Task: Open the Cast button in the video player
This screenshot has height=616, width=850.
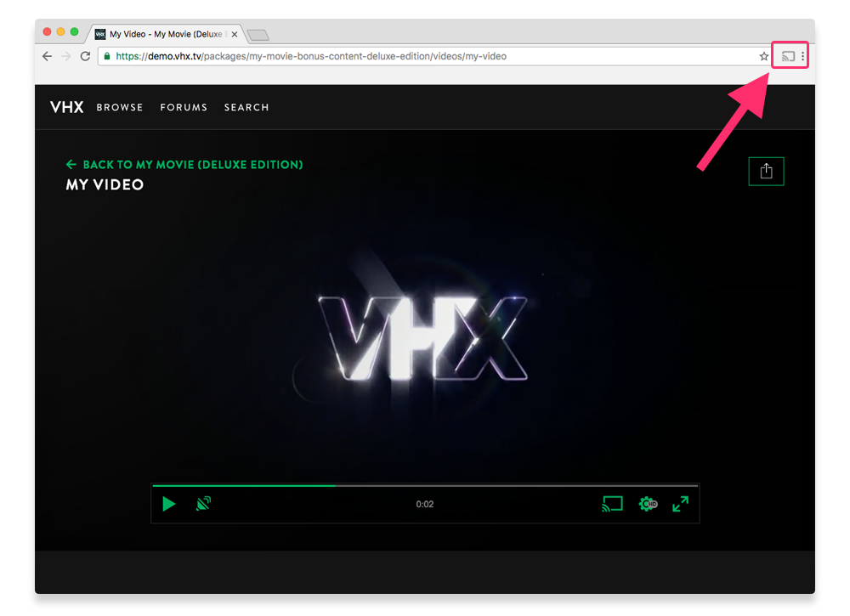Action: click(x=611, y=503)
